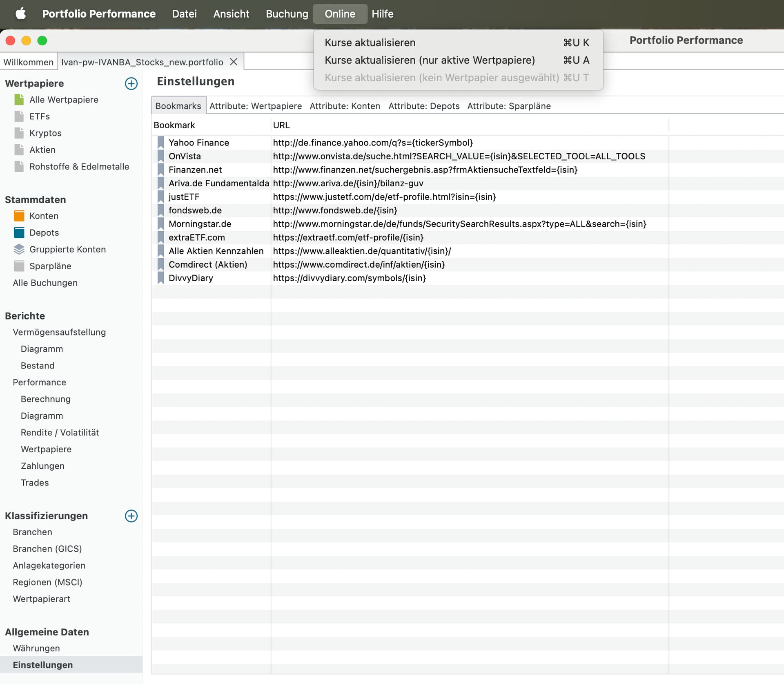The image size is (784, 684).
Task: Open the Ansicht menu
Action: pos(231,13)
